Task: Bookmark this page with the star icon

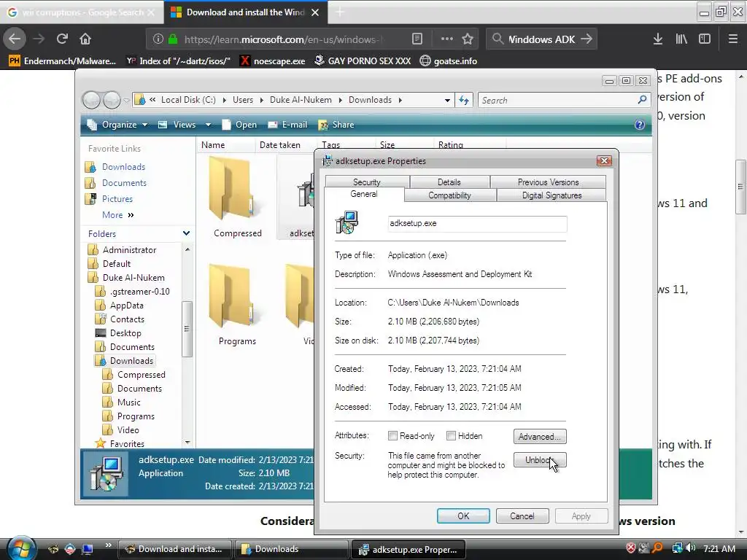Action: tap(468, 39)
